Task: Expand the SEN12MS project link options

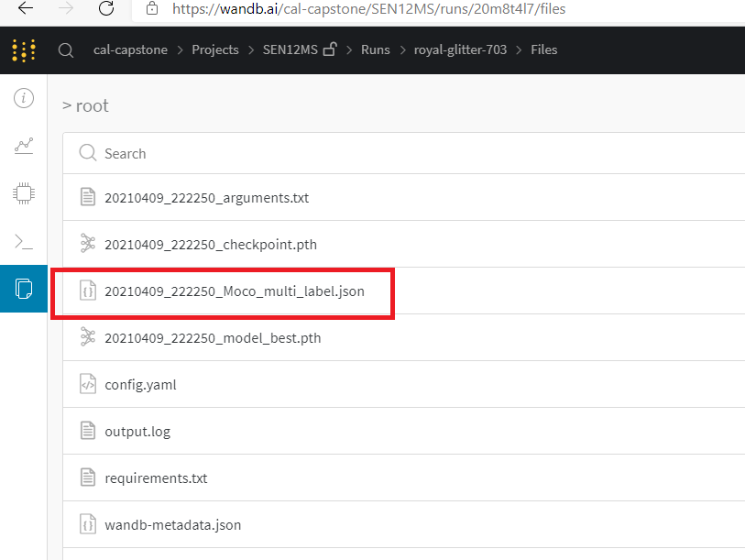Action: [290, 49]
